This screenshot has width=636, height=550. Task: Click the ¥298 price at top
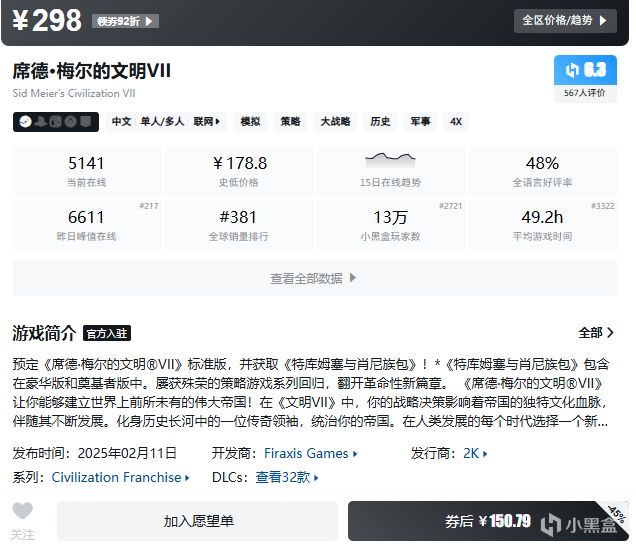tap(47, 20)
